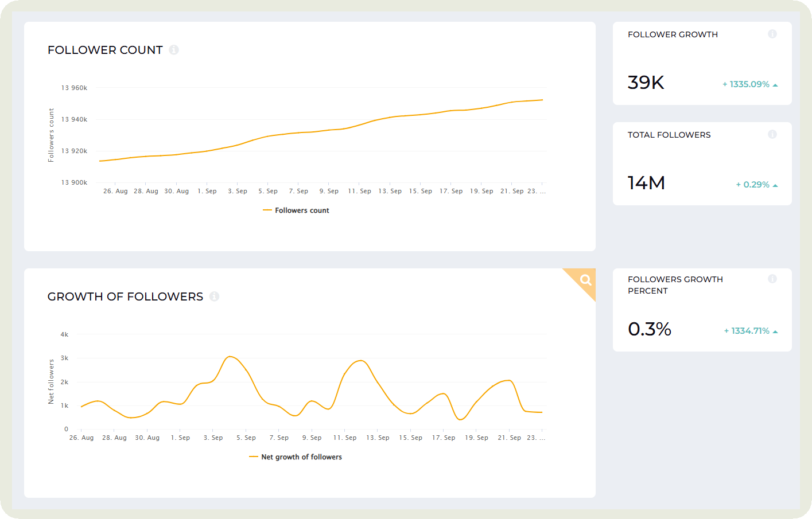Click the orange magnifier zoom icon
This screenshot has width=812, height=519.
(585, 280)
